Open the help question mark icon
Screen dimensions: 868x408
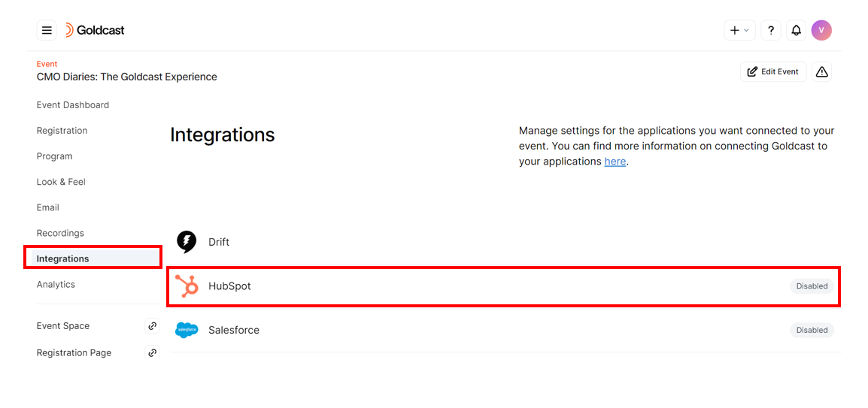click(x=770, y=30)
